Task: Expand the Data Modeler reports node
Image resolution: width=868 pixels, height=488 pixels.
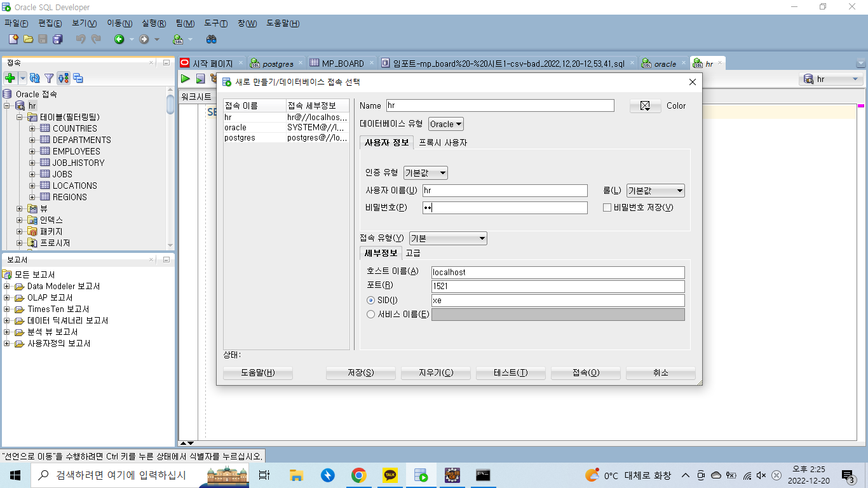Action: click(x=7, y=287)
